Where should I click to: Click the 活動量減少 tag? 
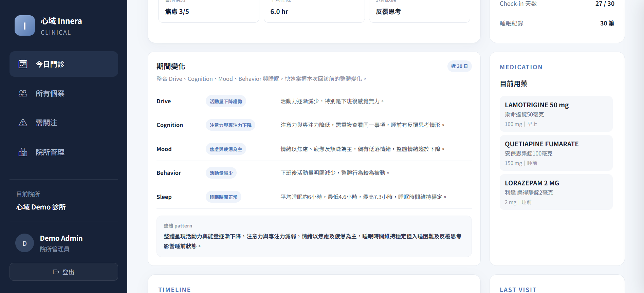[221, 173]
